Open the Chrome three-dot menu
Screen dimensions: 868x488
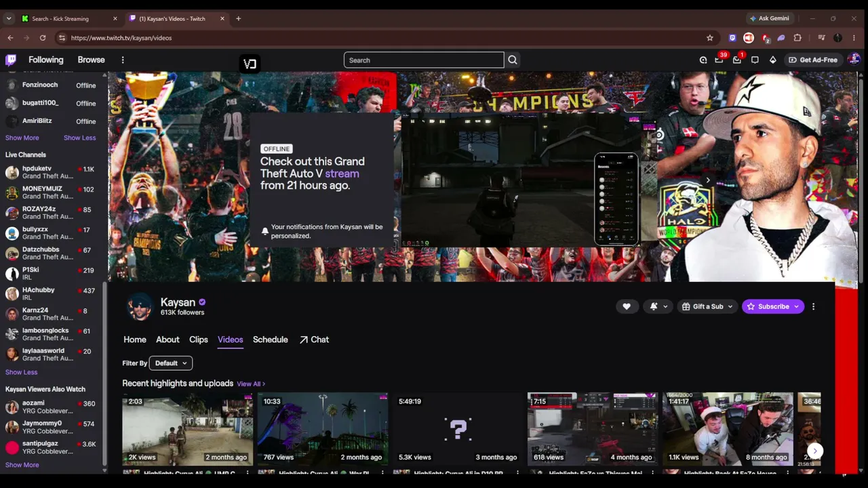click(854, 38)
